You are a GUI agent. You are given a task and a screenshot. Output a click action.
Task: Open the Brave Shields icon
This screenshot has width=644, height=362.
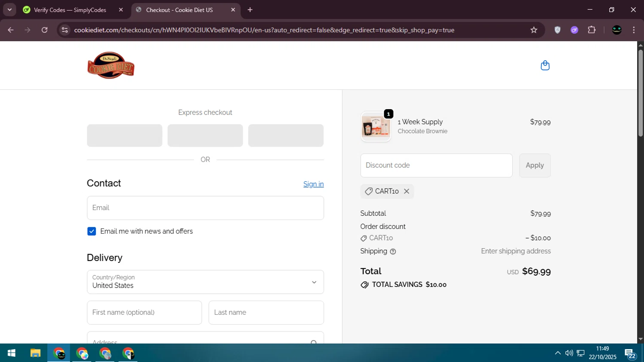[557, 30]
